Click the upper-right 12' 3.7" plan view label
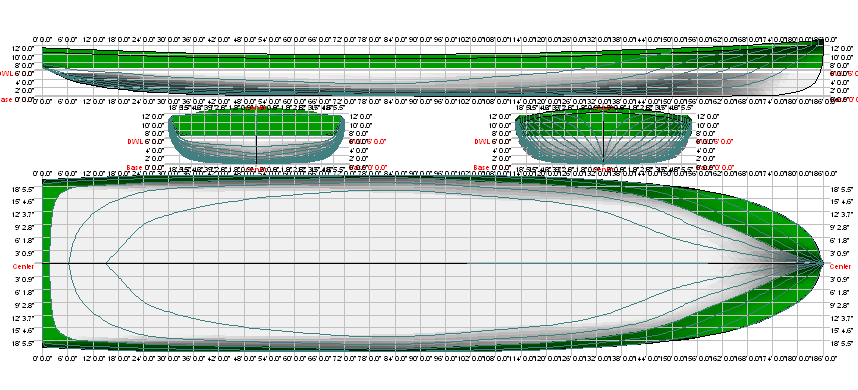This screenshot has width=858, height=390. (x=840, y=214)
